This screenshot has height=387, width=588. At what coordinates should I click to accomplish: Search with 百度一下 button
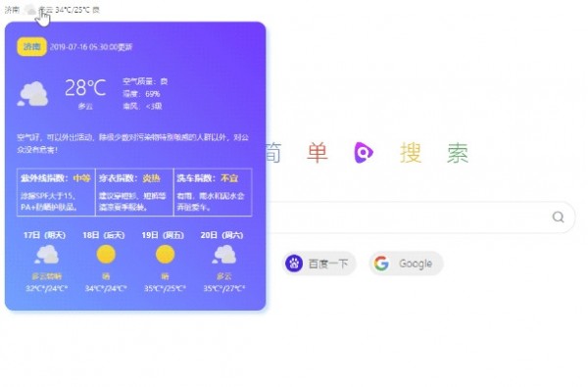(318, 264)
